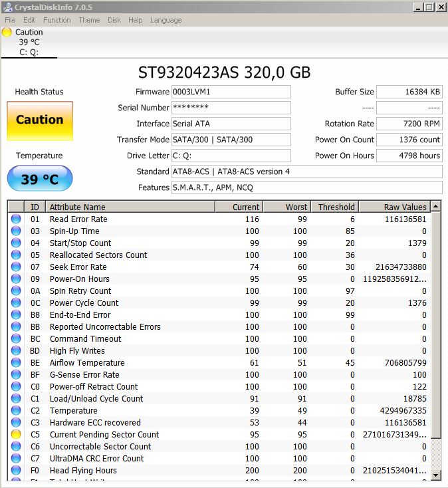Screen dimensions: 448x488
Task: Select Current Pending Sector Count attribute name
Action: click(104, 434)
